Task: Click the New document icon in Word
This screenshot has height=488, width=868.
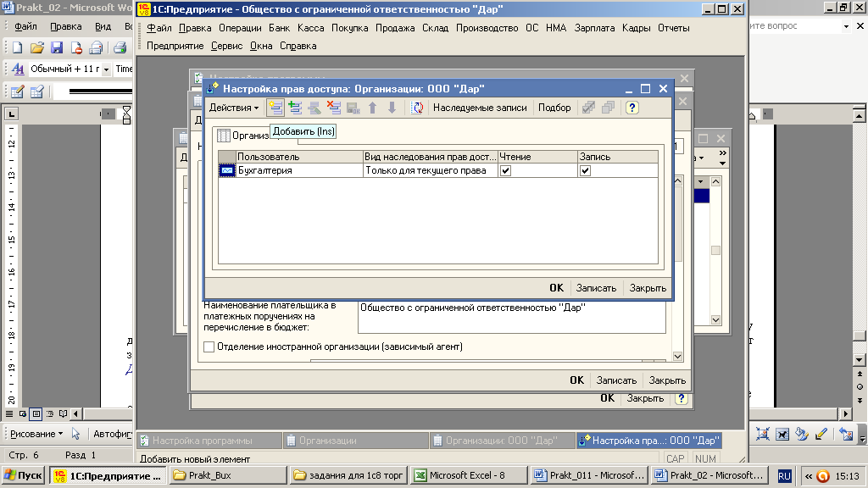Action: tap(17, 48)
